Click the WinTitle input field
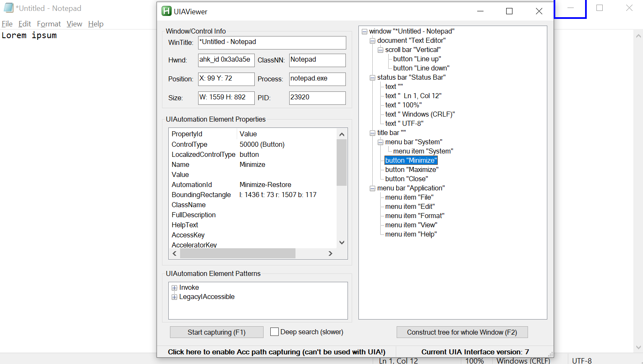Screen dimensions: 643x364 click(x=272, y=42)
